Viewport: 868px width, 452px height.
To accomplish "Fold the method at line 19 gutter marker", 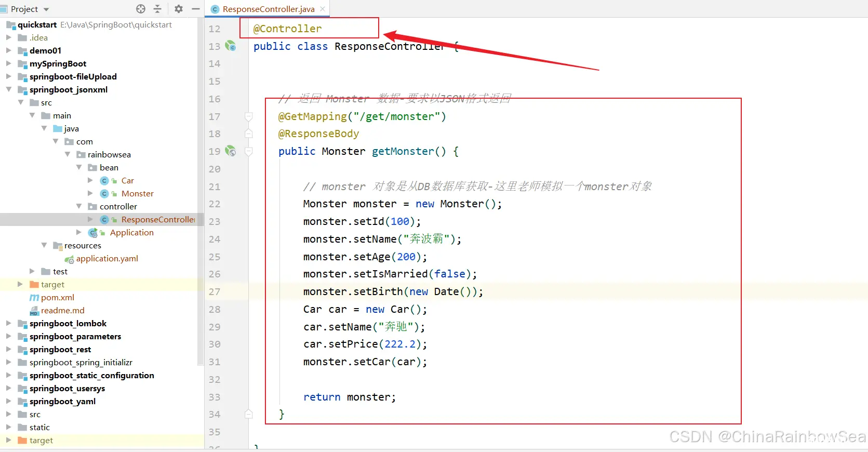I will 249,152.
